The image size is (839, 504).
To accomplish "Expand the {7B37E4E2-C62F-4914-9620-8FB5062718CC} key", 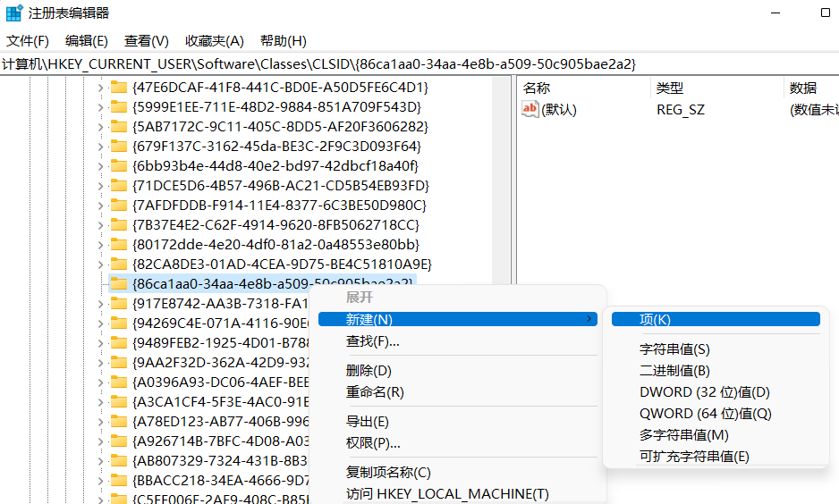I will [x=100, y=225].
